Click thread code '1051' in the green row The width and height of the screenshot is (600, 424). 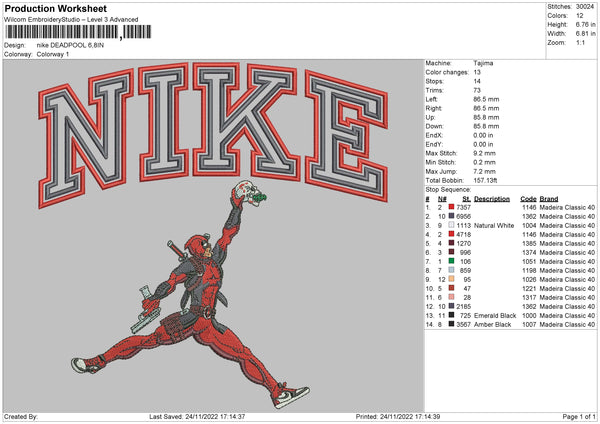(x=529, y=261)
